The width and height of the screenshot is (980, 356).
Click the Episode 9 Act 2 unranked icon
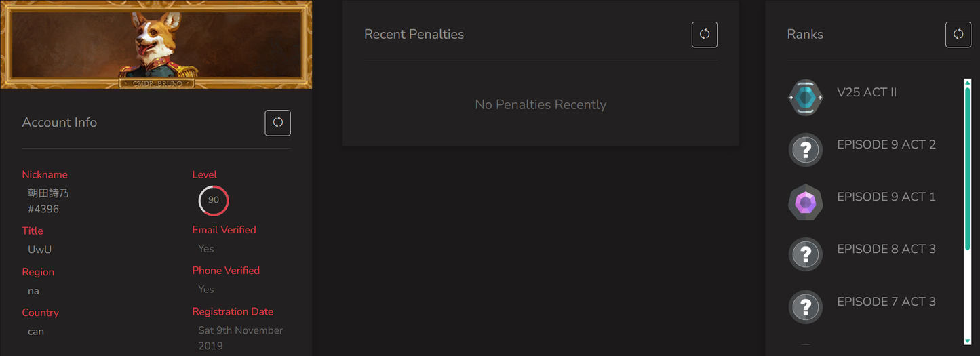[806, 150]
